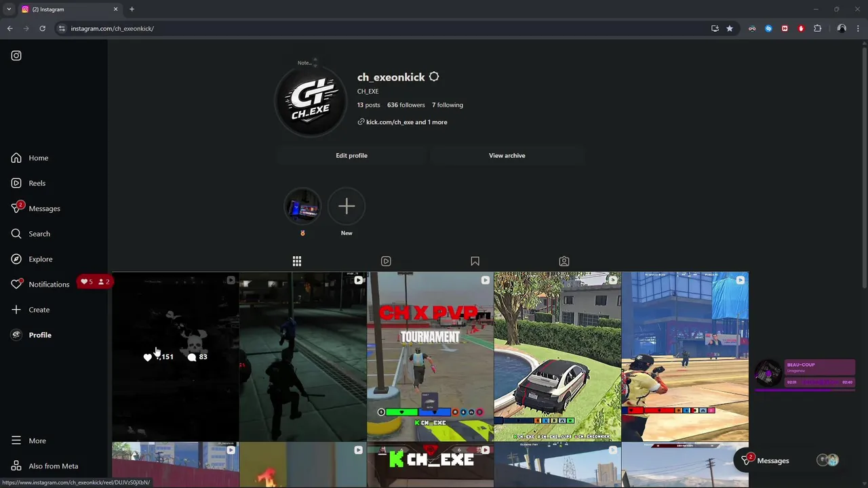Open the K CH_EXE logo reel
This screenshot has width=868, height=488.
pos(430,465)
